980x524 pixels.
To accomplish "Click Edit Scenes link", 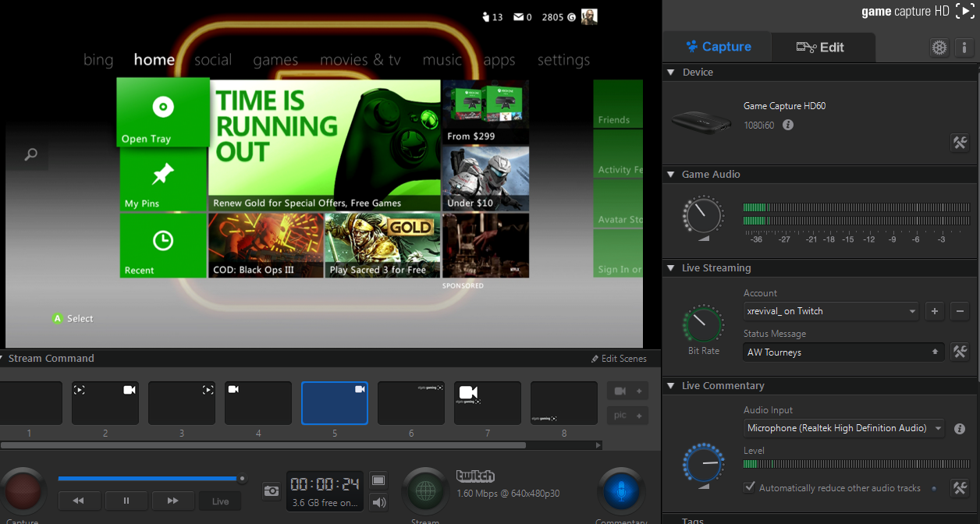I will 619,359.
